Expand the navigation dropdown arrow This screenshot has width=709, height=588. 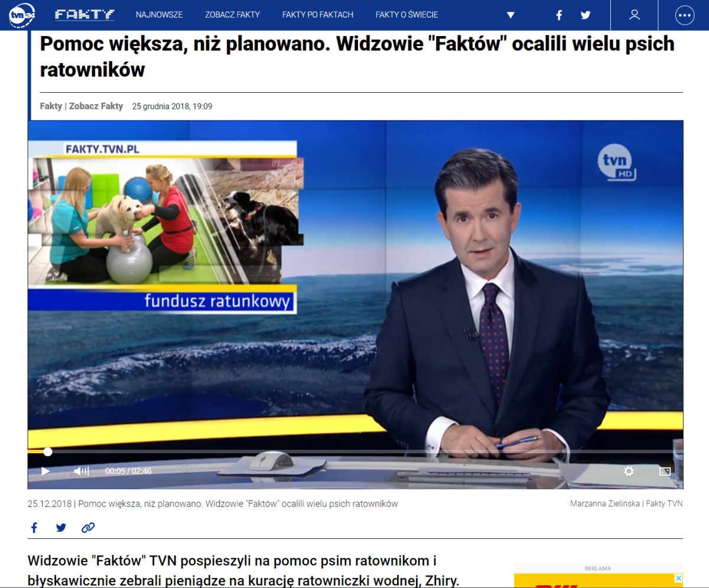[x=511, y=15]
